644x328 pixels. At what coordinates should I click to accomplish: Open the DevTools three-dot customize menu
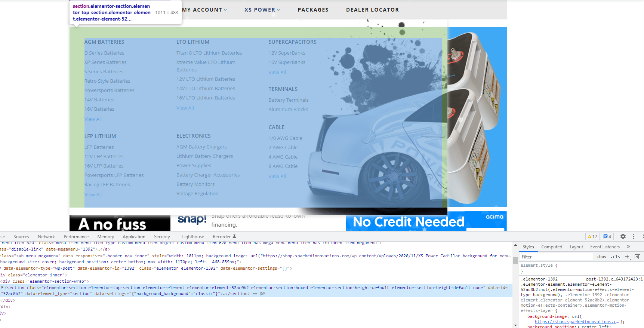[634, 236]
